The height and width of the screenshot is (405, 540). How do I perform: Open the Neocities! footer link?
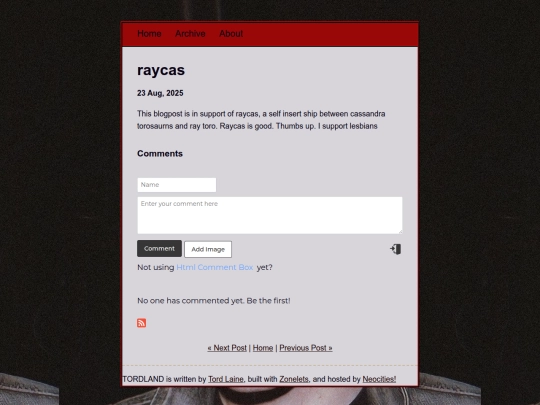pos(379,379)
